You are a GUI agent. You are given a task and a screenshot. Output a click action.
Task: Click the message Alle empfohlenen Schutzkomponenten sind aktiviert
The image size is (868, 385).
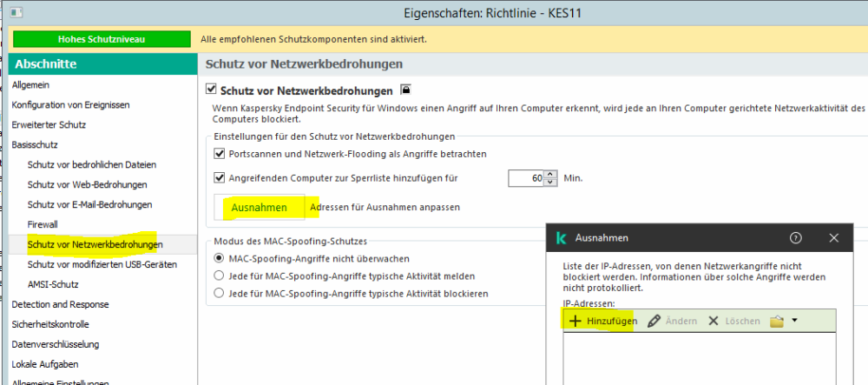pyautogui.click(x=313, y=39)
